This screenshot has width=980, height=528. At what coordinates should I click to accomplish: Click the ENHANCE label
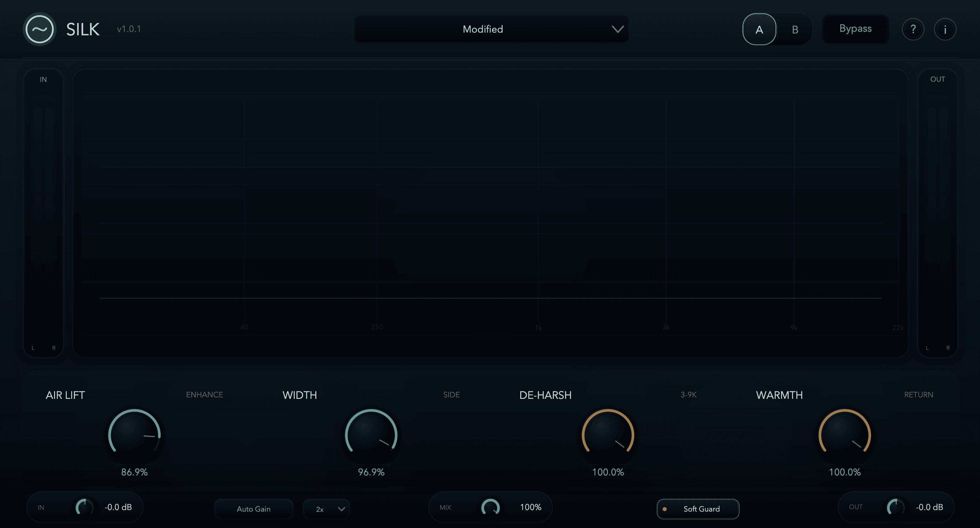pos(205,395)
